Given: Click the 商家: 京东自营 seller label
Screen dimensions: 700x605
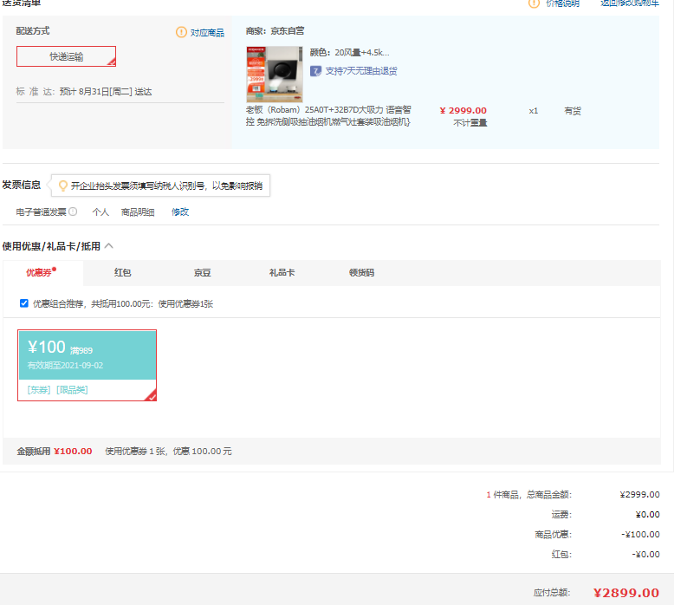Looking at the screenshot, I should tap(275, 31).
